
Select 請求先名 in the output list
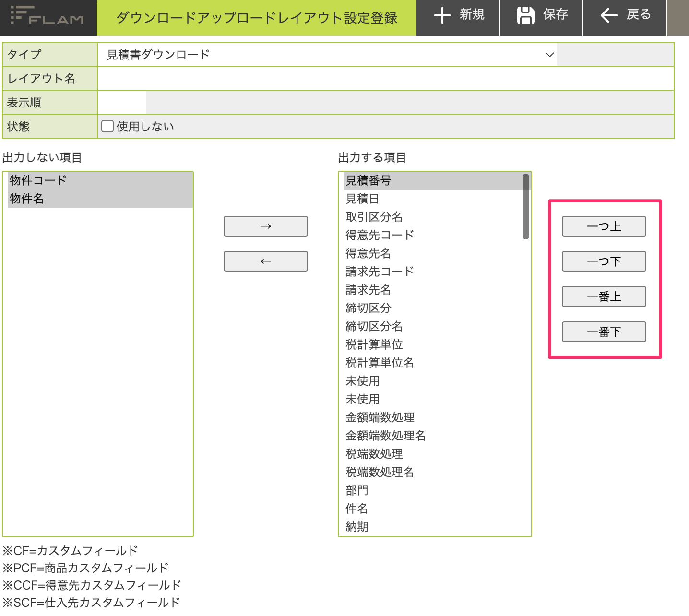[x=433, y=290]
